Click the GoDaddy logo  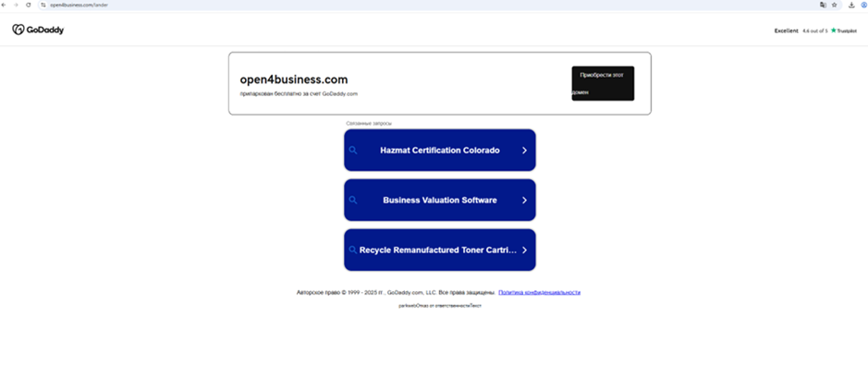coord(38,30)
